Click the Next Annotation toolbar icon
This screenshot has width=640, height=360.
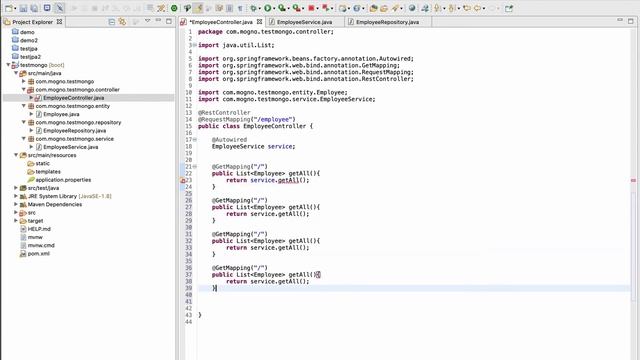pyautogui.click(x=437, y=8)
